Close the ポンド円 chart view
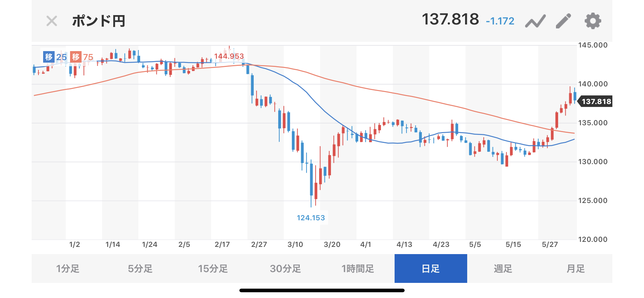This screenshot has height=298, width=644. click(x=52, y=21)
